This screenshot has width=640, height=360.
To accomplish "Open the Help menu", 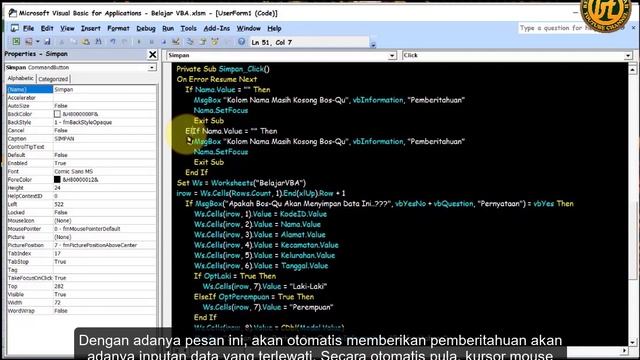I will coord(274,28).
